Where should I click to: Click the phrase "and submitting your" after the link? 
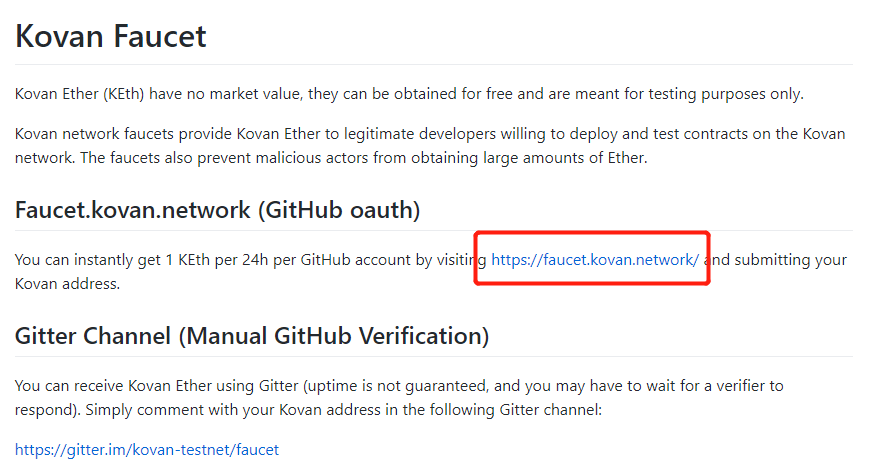tap(776, 260)
